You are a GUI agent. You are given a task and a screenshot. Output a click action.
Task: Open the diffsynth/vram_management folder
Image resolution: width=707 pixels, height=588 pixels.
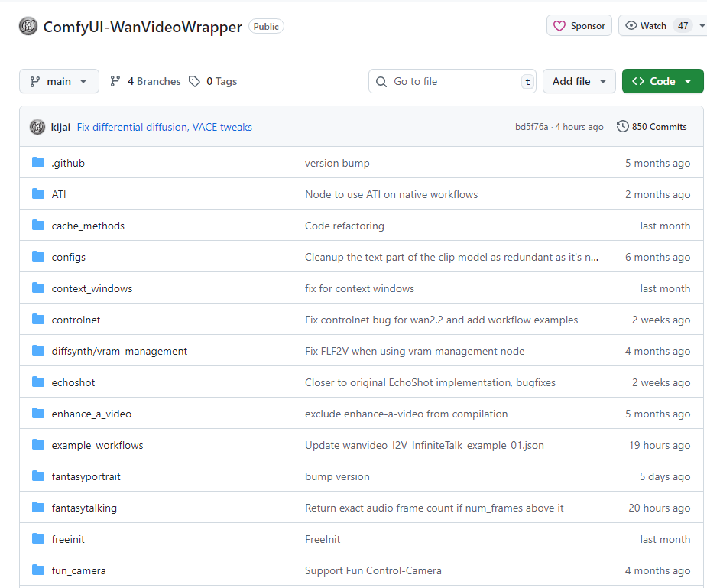tap(119, 351)
